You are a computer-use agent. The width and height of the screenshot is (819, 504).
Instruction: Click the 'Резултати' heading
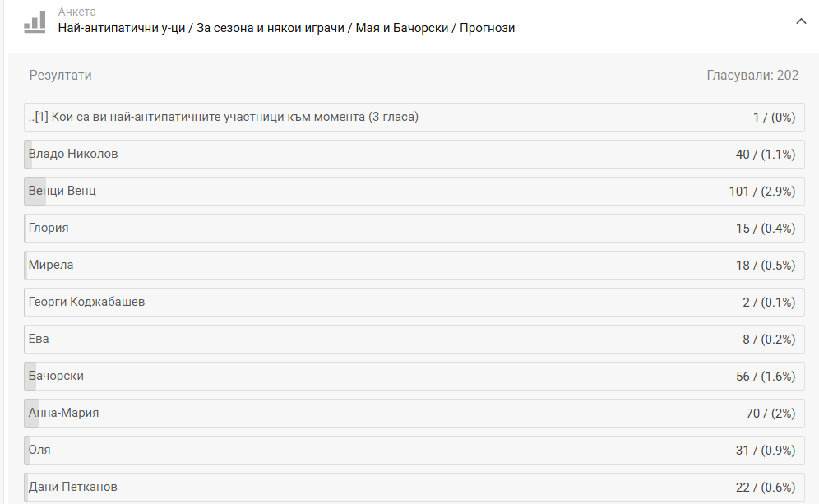(61, 76)
